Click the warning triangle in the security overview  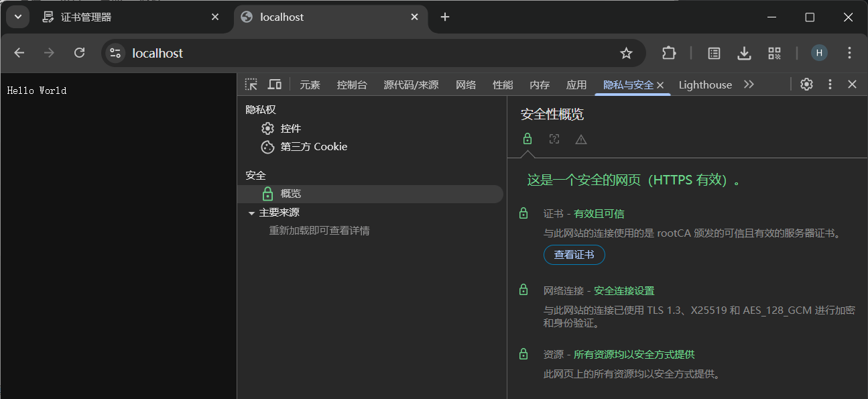580,139
